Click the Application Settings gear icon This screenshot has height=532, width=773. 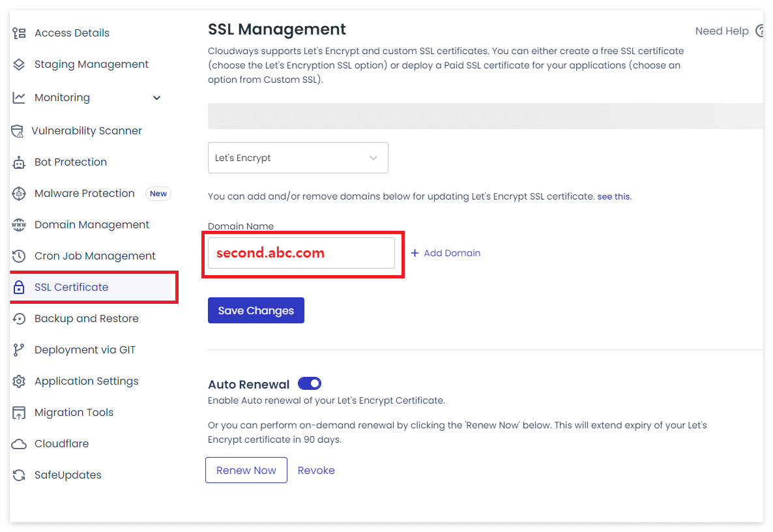click(x=19, y=381)
